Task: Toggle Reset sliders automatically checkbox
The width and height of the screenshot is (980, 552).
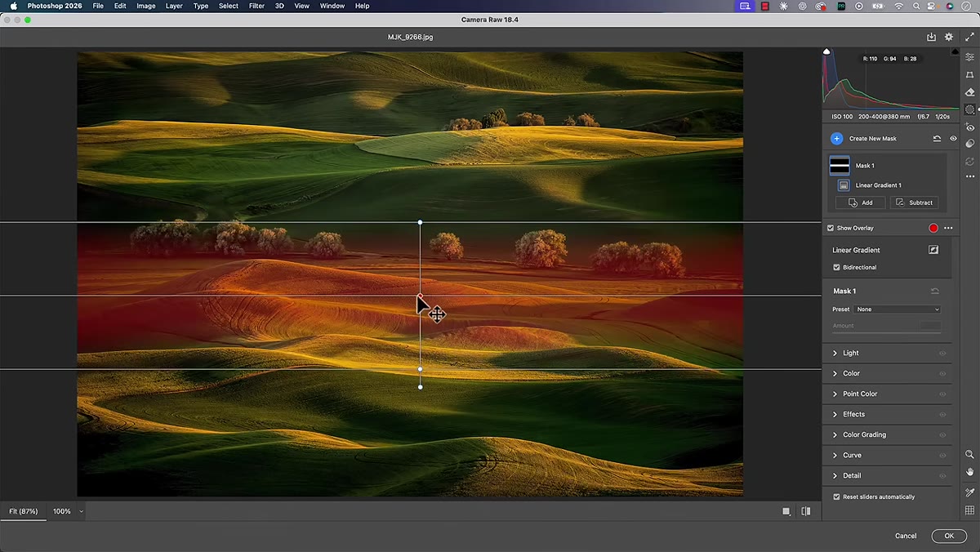Action: point(836,496)
